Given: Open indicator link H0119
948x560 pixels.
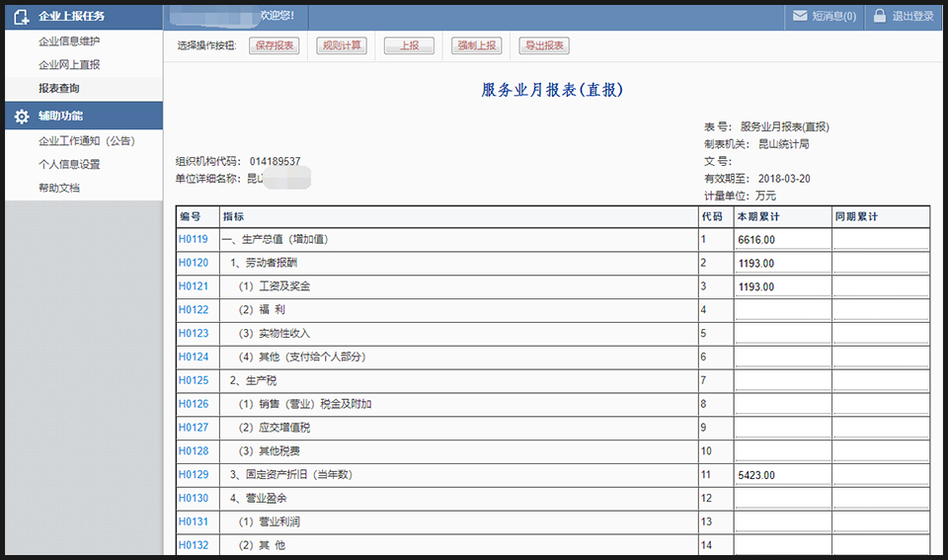Looking at the screenshot, I should [194, 239].
